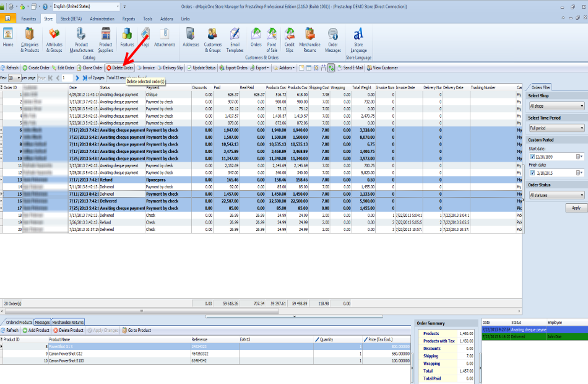Image resolution: width=588 pixels, height=384 pixels.
Task: Open Select Time Period dropdown
Action: pos(556,128)
